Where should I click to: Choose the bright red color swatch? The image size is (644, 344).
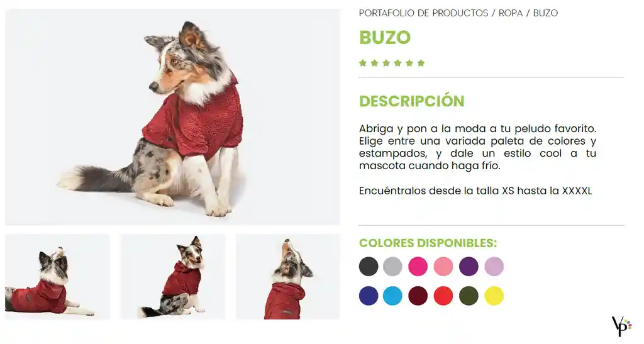click(x=443, y=296)
